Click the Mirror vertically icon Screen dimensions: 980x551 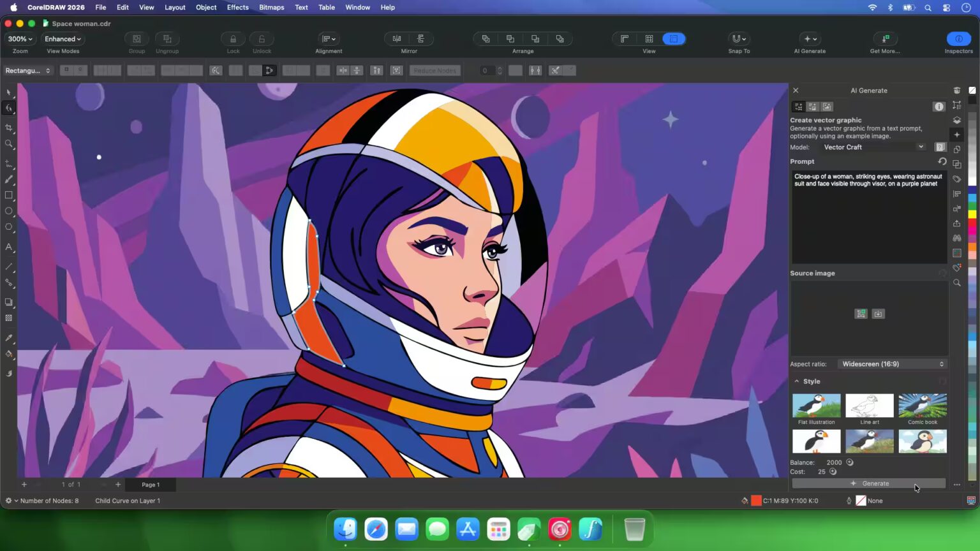pyautogui.click(x=421, y=39)
